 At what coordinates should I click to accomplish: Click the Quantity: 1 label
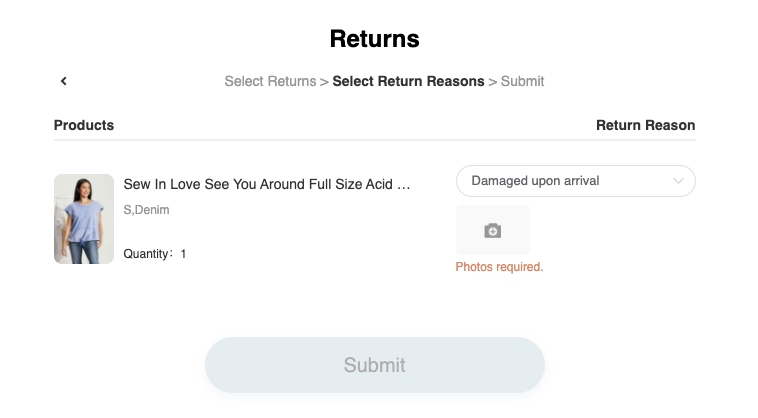click(x=155, y=254)
